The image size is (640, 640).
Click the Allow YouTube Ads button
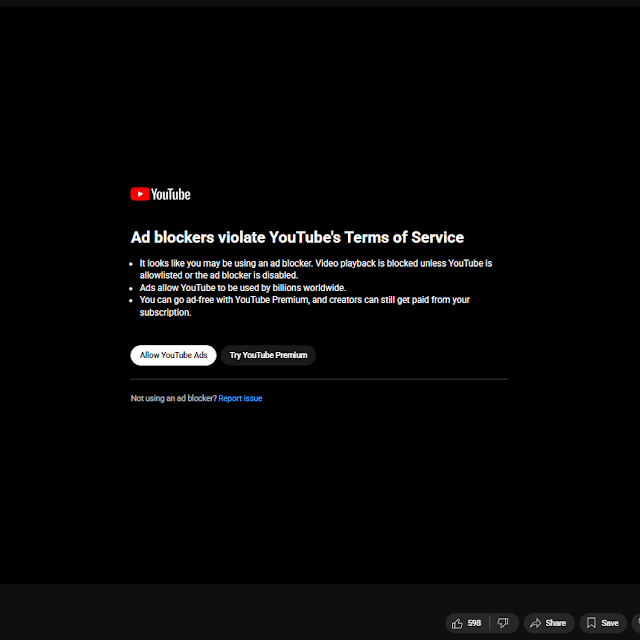[x=173, y=355]
